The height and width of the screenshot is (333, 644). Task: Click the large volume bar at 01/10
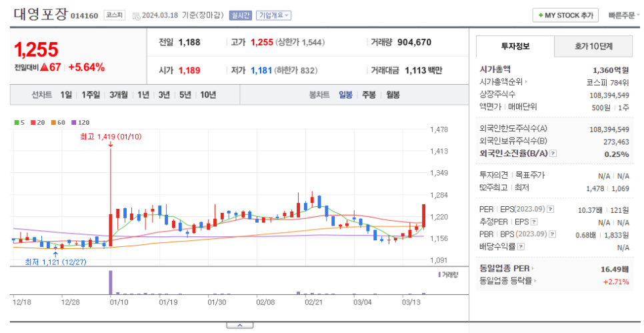pyautogui.click(x=111, y=282)
